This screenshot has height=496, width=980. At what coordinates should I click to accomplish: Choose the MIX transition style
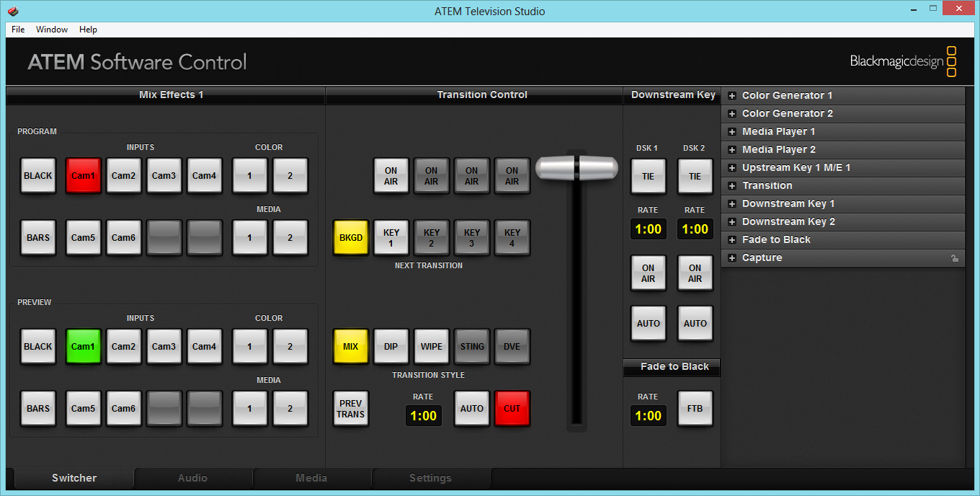[350, 346]
